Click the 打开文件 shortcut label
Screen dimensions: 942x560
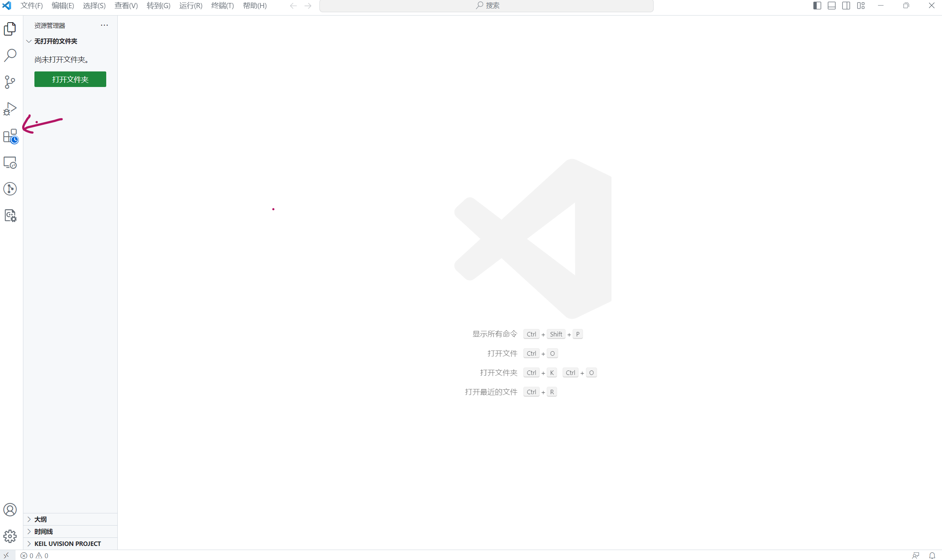(x=502, y=353)
